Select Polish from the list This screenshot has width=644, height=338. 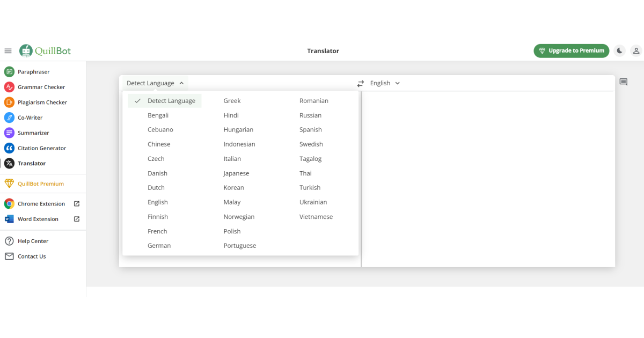pos(232,231)
